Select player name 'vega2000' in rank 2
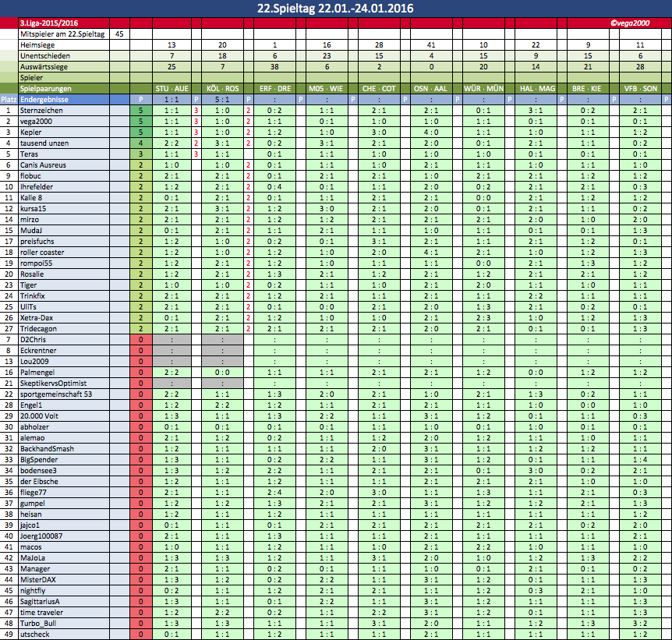 click(36, 122)
